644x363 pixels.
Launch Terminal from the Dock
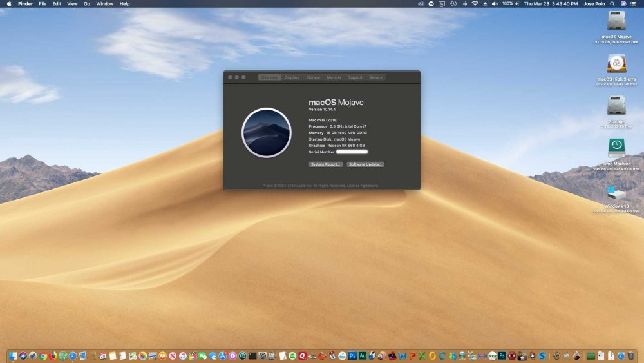252,356
